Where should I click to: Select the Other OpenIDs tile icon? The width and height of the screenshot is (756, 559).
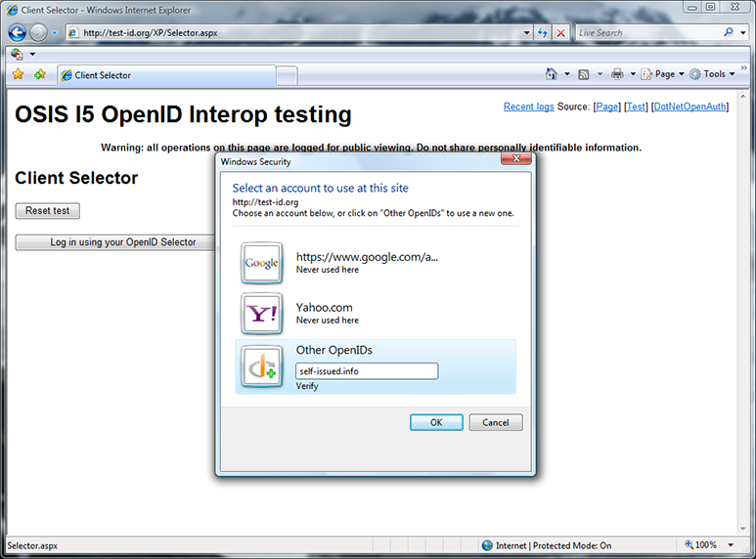pyautogui.click(x=261, y=366)
